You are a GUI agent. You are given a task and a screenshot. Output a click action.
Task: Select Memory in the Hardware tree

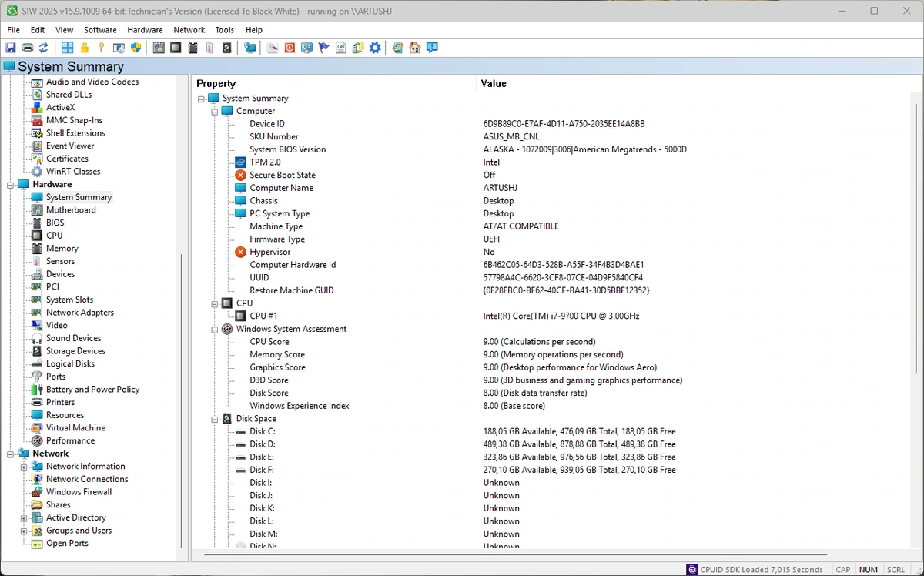coord(62,249)
